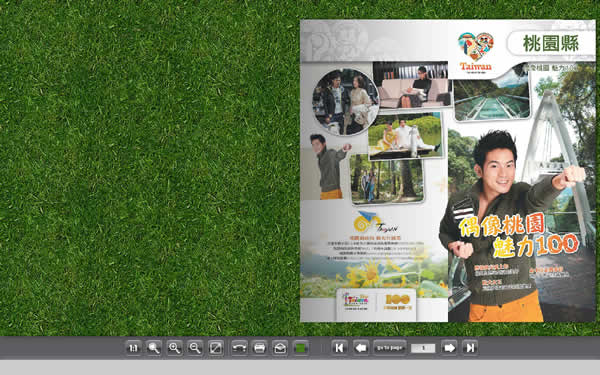Click the 1:1 actual size button
The image size is (600, 375).
coord(133,348)
